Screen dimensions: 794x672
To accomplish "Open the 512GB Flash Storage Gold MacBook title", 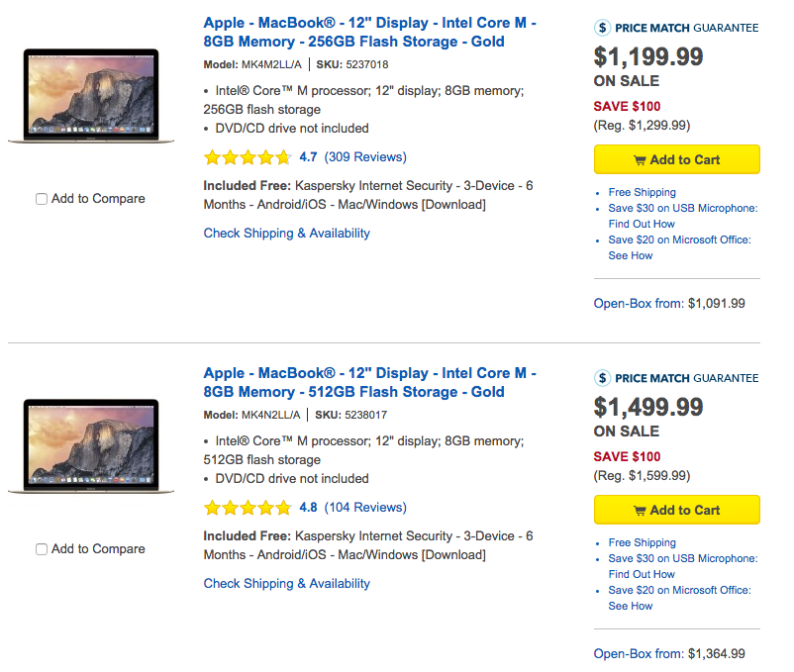I will [x=369, y=382].
